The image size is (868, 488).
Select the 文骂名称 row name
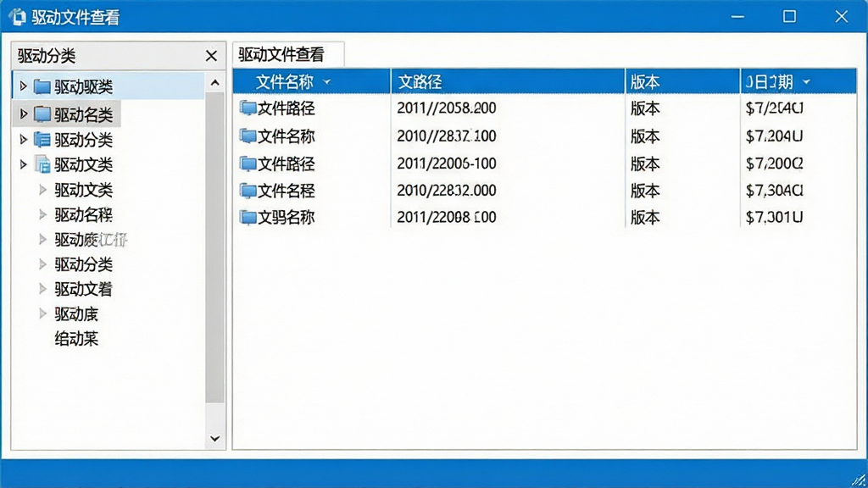(287, 218)
